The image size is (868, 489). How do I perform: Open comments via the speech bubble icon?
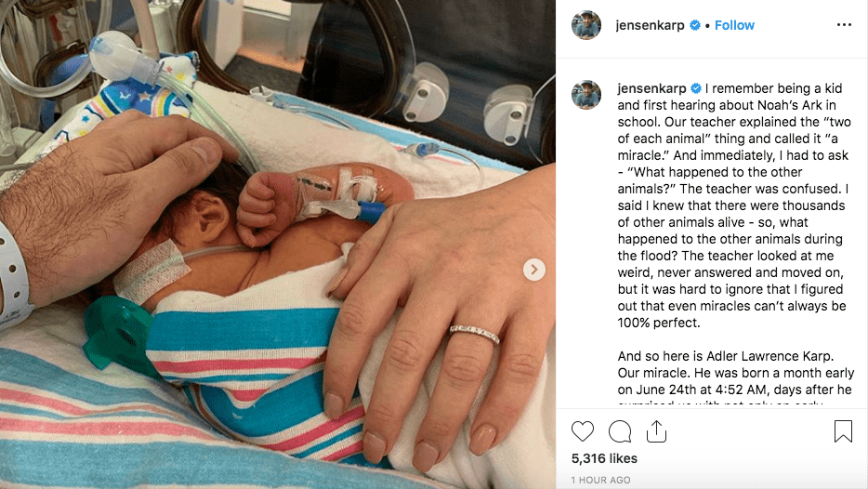click(620, 431)
